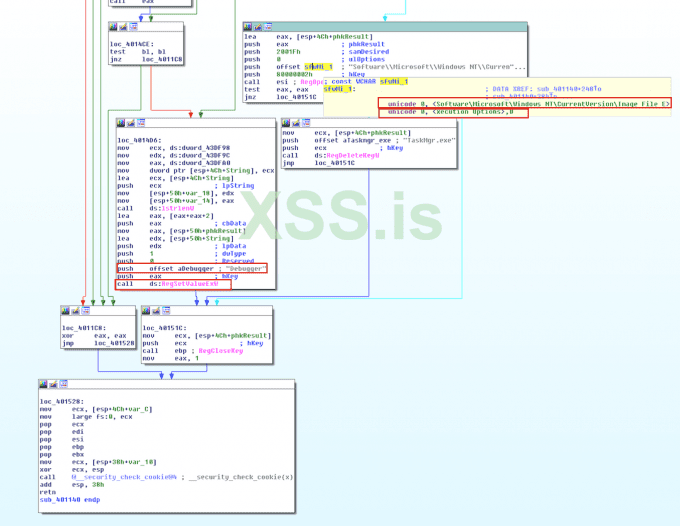The image size is (680, 526).
Task: Click the pencil icon on the loc_401528 node
Action: 53,384
